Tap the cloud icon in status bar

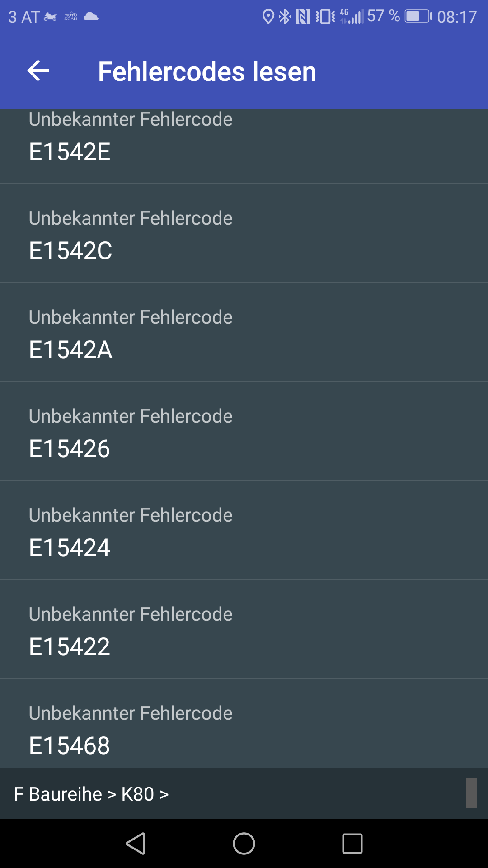pos(91,17)
